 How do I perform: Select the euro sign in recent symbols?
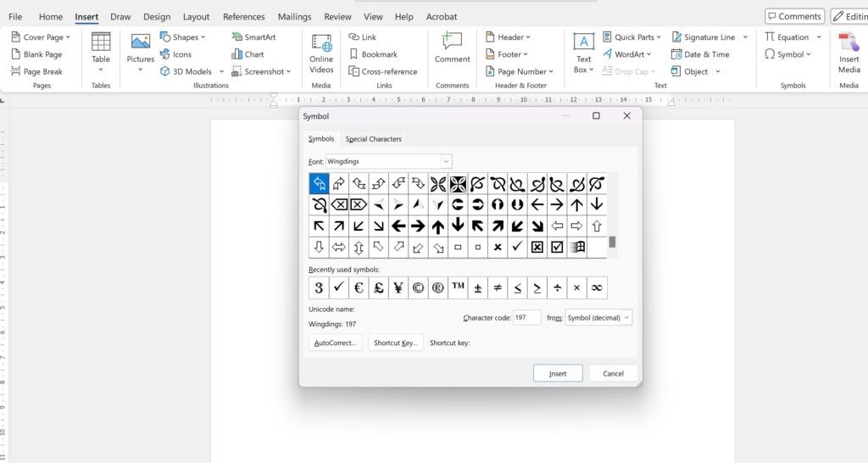pyautogui.click(x=359, y=287)
